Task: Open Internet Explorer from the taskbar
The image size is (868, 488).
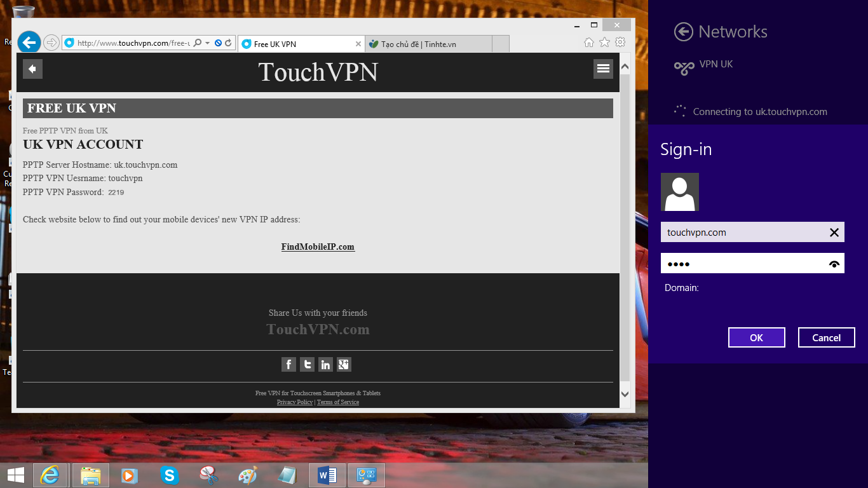Action: [50, 475]
